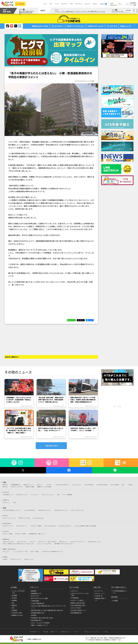This screenshot has width=138, height=644.
Task: Open the 奇跡の子 documentary banner
Action: (117, 135)
